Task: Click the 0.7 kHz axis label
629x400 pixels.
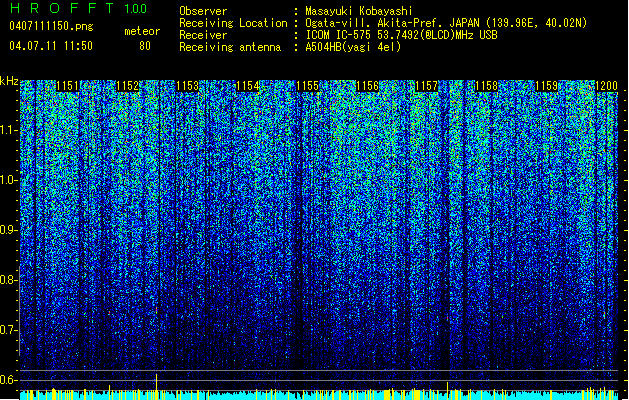Action: 8,330
